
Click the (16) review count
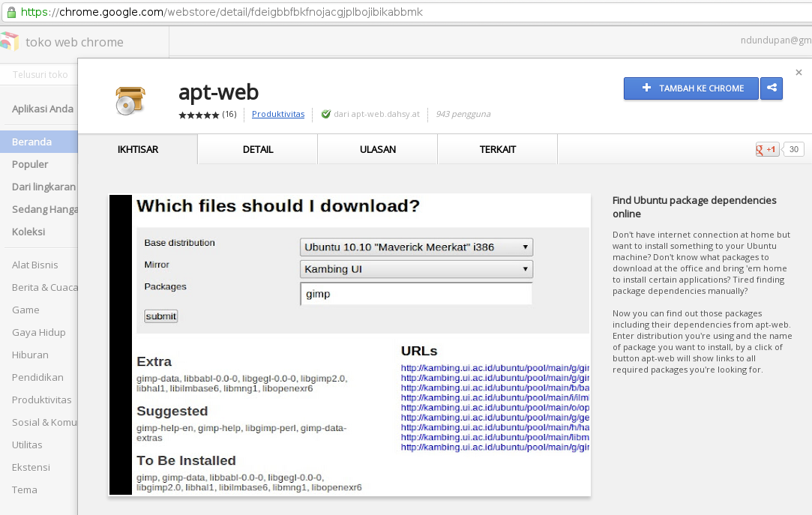tap(229, 114)
